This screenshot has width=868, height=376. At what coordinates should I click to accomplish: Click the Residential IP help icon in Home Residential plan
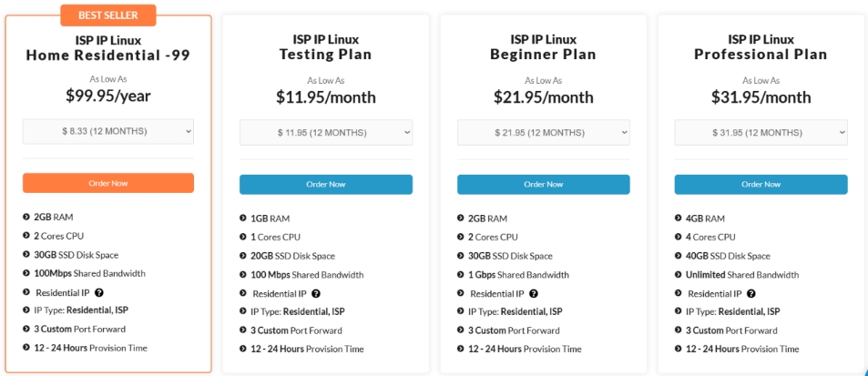click(x=99, y=292)
